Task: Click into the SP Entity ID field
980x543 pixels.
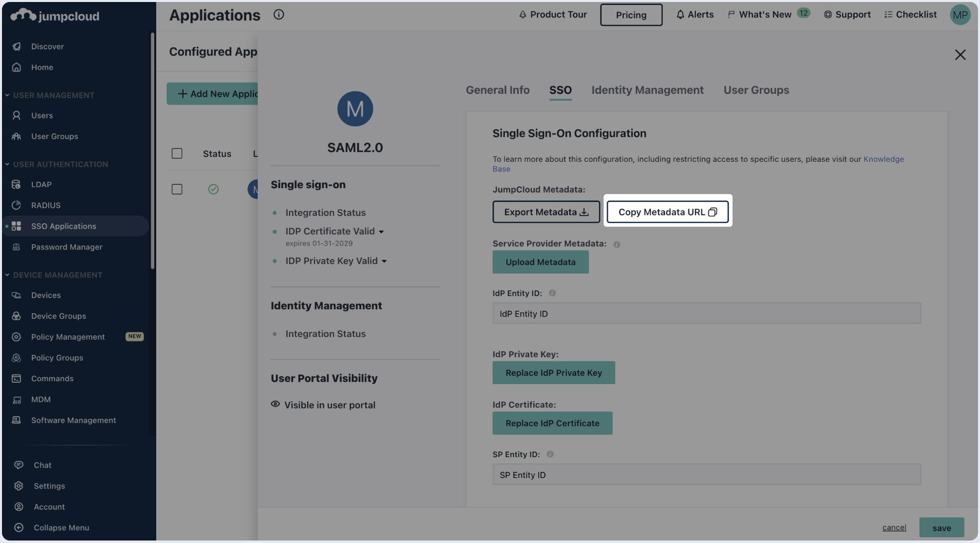Action: [706, 475]
